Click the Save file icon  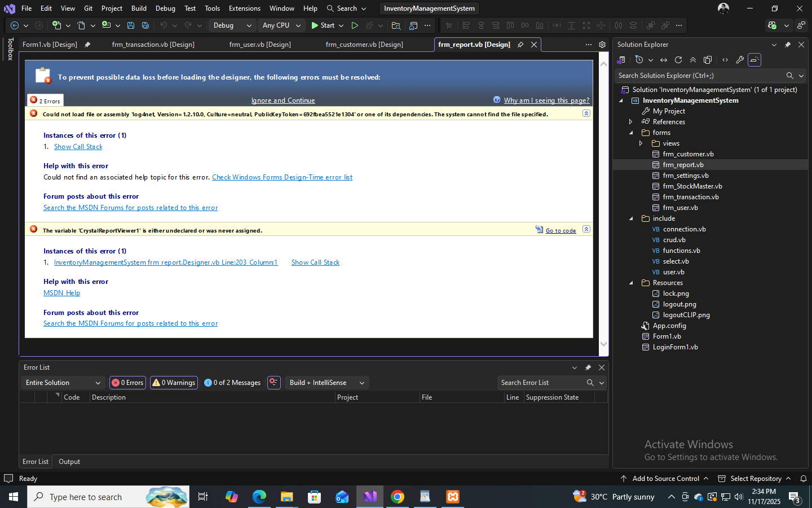tap(131, 25)
